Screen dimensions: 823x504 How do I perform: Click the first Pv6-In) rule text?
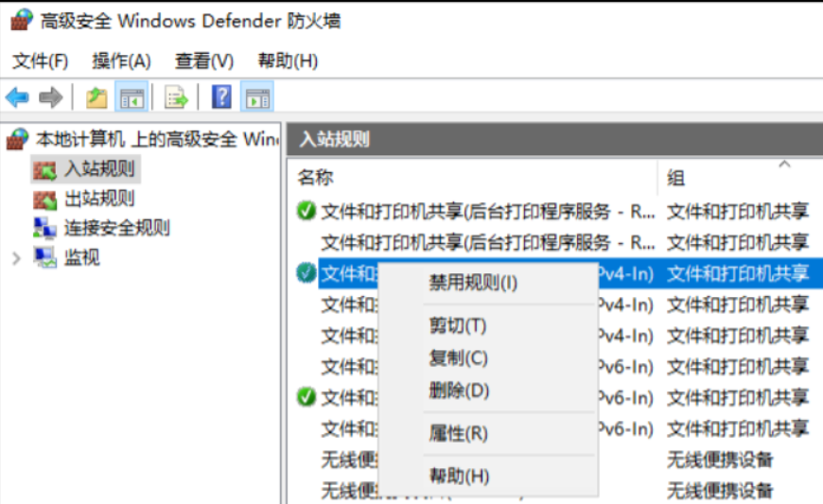[625, 367]
